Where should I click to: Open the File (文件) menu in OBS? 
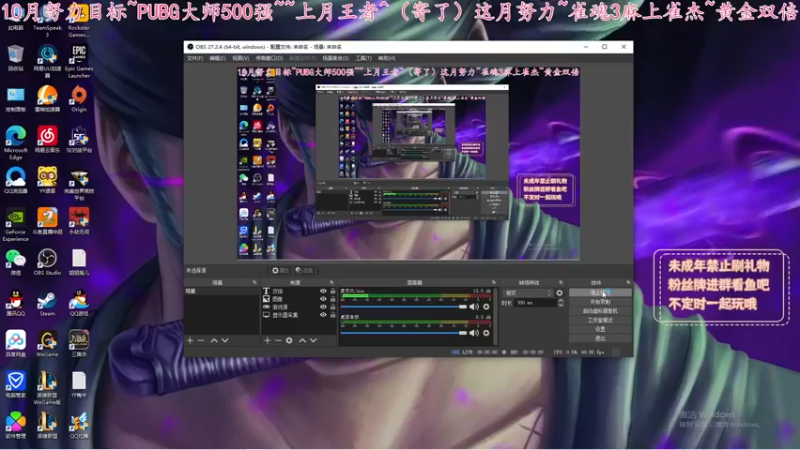pyautogui.click(x=194, y=58)
